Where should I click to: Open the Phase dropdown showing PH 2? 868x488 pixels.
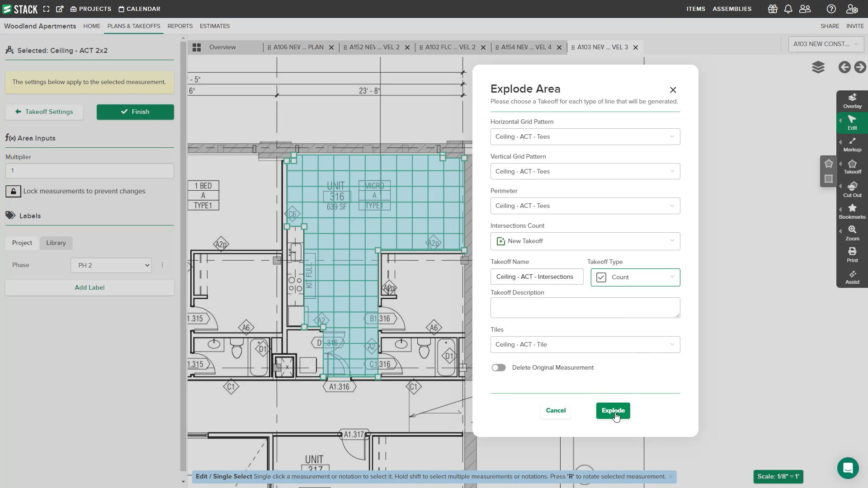tap(111, 265)
